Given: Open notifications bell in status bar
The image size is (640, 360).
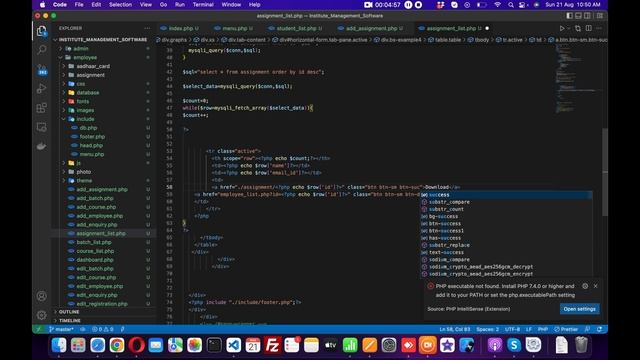Looking at the screenshot, I should (x=599, y=329).
